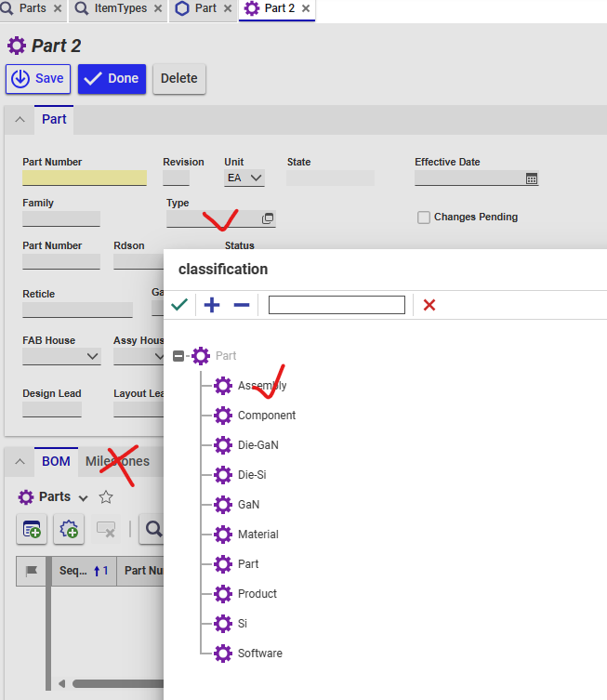Viewport: 607px width, 700px height.
Task: Click the Part Number yellow field
Action: click(x=85, y=178)
